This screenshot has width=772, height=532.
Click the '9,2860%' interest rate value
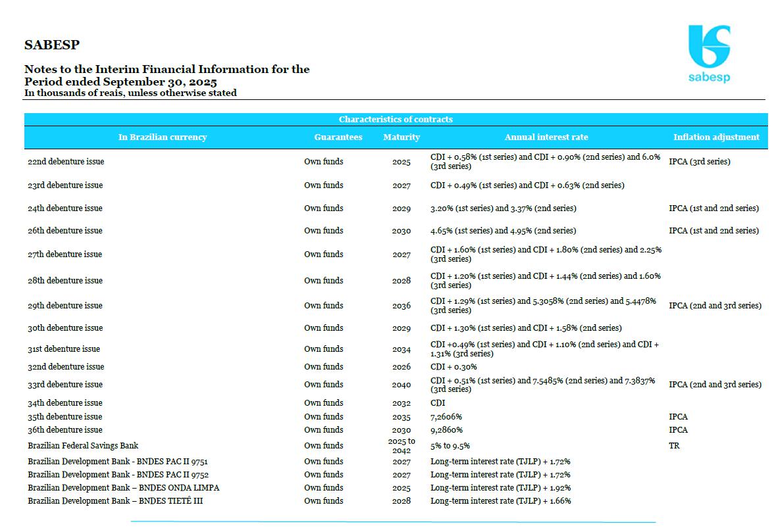(447, 429)
